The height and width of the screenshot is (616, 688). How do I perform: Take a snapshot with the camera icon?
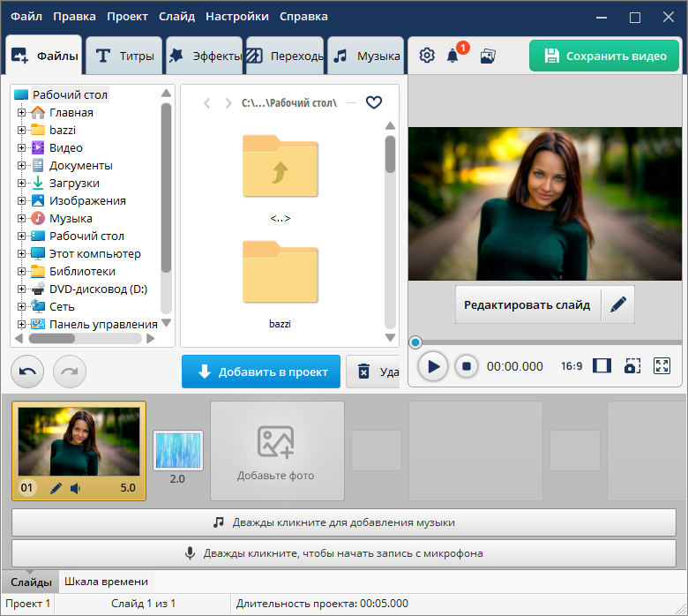632,365
